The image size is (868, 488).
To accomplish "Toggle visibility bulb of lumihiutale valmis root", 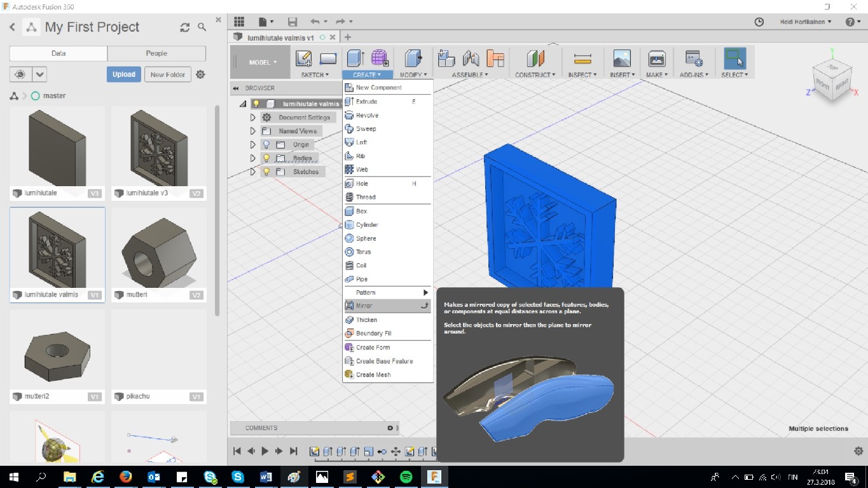I will tap(256, 104).
